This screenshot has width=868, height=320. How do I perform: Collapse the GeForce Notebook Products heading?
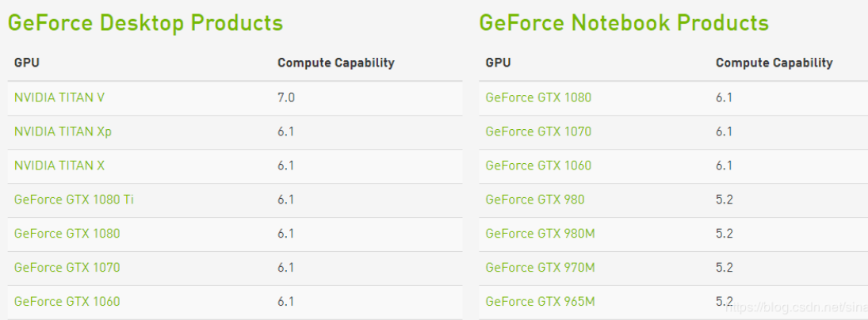pyautogui.click(x=624, y=23)
